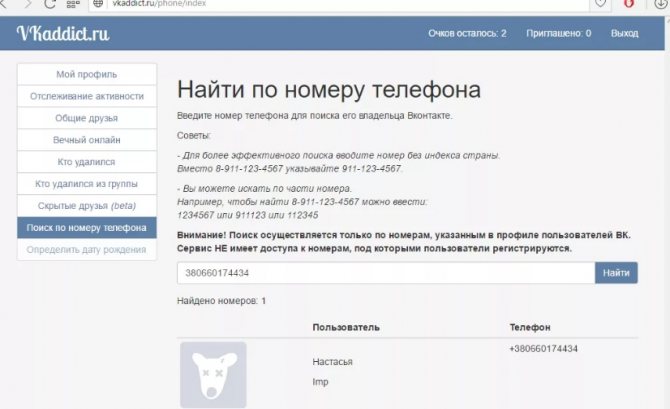Screen dimensions: 670x409
Task: Select Общие друзья in the sidebar
Action: 87,118
